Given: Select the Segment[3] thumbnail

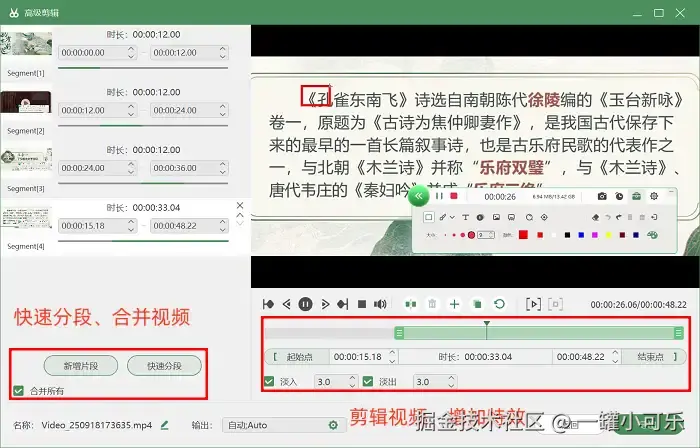Looking at the screenshot, I should click(x=26, y=159).
